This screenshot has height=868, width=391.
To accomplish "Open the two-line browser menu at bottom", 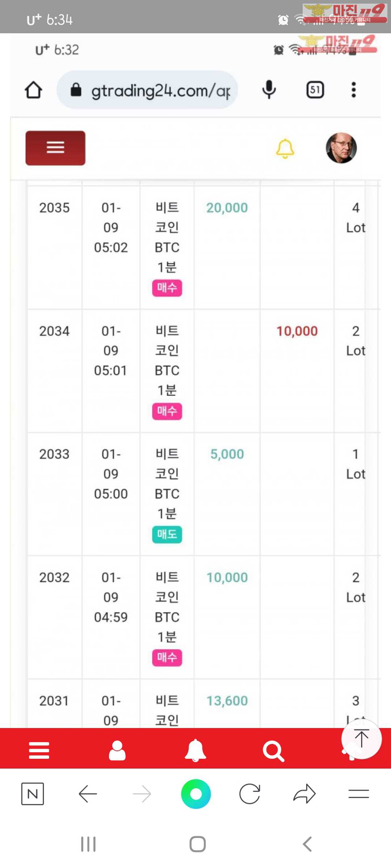I will [358, 794].
